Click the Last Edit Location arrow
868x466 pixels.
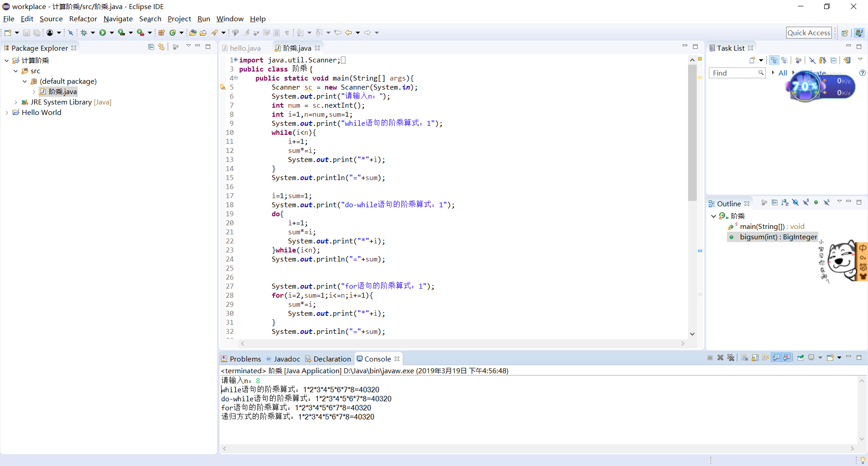[338, 33]
